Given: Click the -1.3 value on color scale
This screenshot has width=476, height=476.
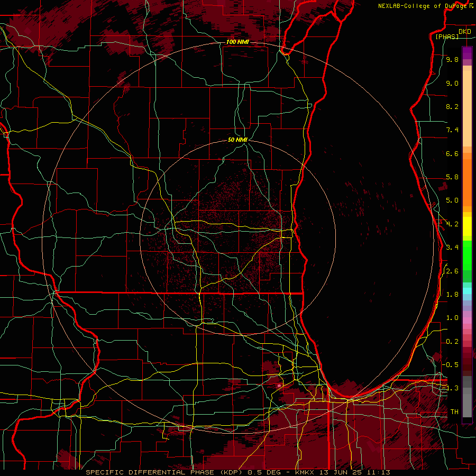Looking at the screenshot, I should tap(451, 388).
